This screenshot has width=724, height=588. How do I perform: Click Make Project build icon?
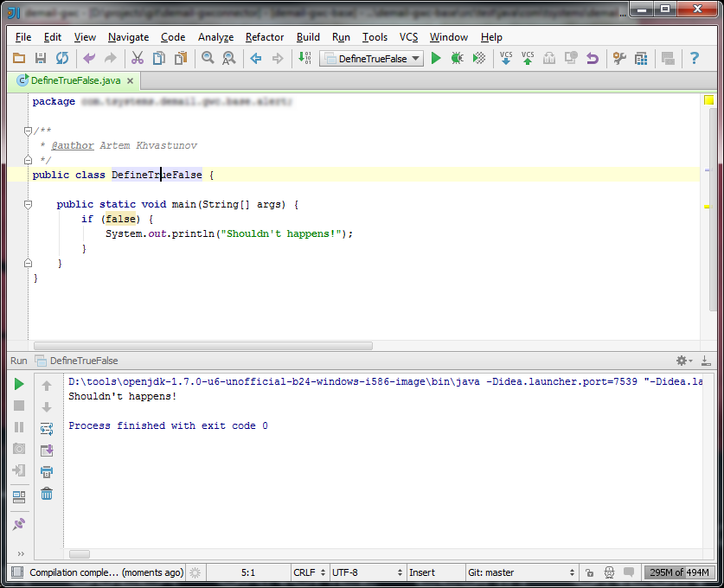click(x=304, y=58)
